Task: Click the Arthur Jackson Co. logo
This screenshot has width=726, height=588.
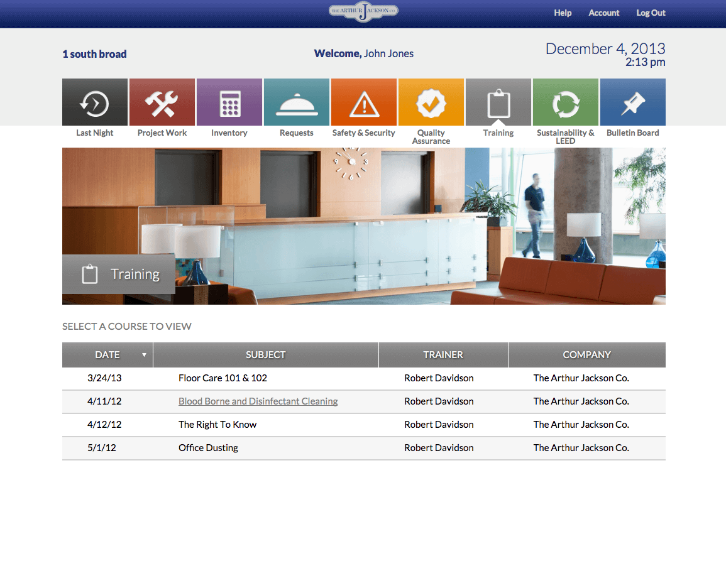Action: pyautogui.click(x=363, y=12)
